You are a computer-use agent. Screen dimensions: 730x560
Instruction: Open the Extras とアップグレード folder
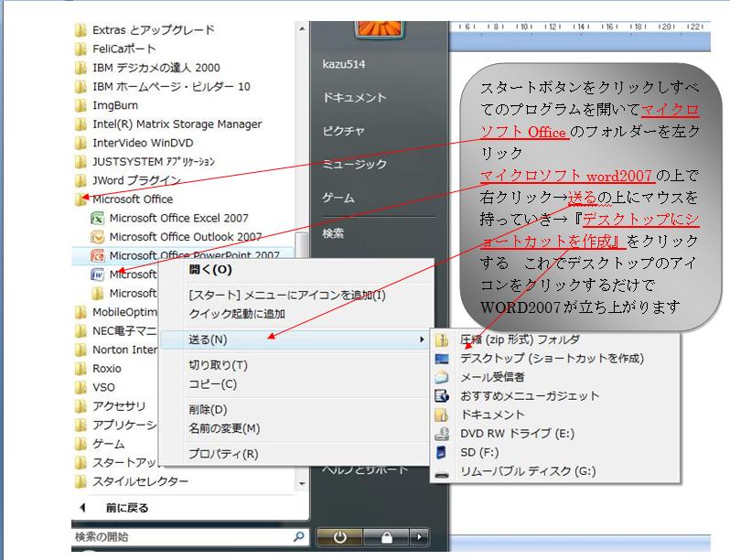coord(145,30)
